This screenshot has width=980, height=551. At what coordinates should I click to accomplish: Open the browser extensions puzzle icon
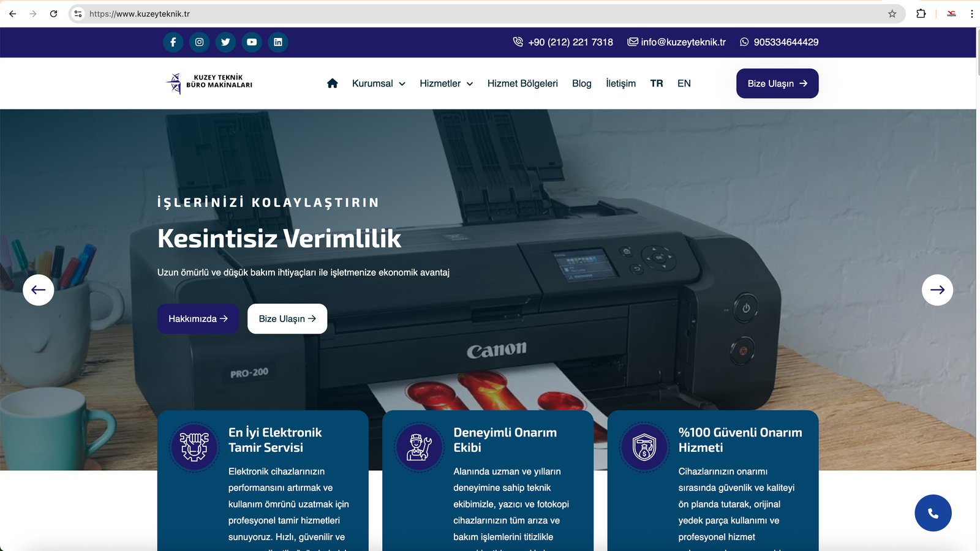921,13
